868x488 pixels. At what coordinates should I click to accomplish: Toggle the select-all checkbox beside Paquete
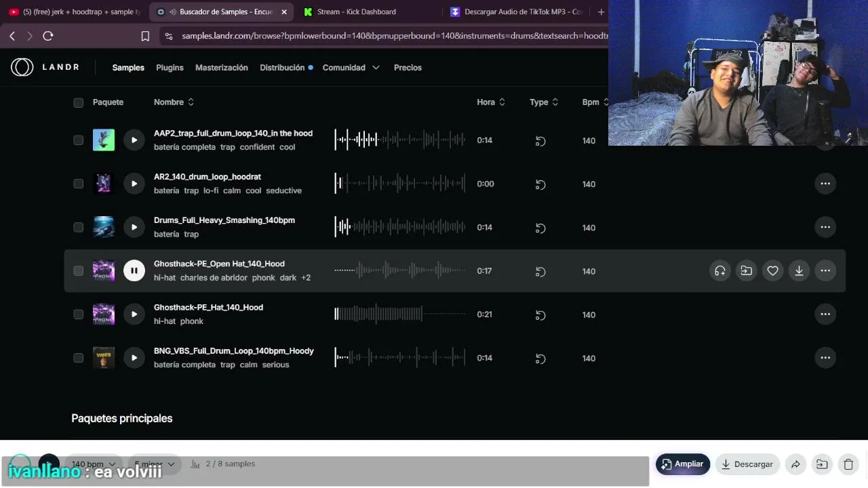coord(79,102)
